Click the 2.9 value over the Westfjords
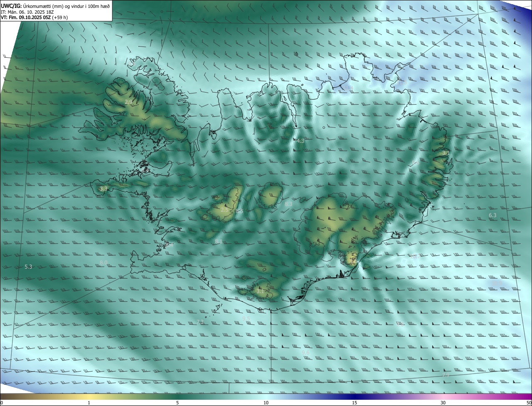 coord(128,102)
